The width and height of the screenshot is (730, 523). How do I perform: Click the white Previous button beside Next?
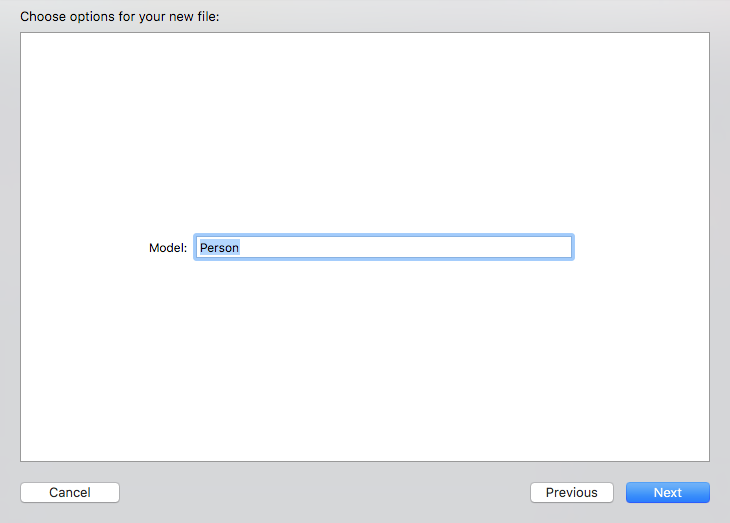pos(571,492)
